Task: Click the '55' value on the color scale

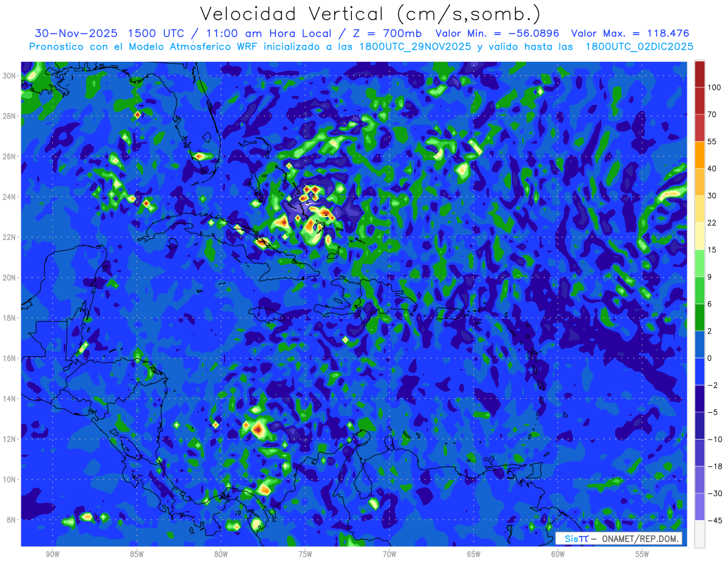Action: tap(712, 142)
